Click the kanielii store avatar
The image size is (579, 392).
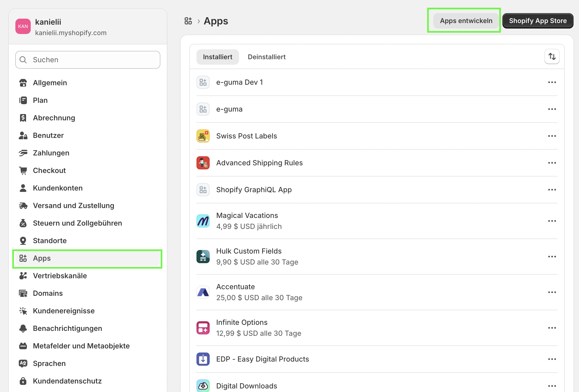point(23,26)
